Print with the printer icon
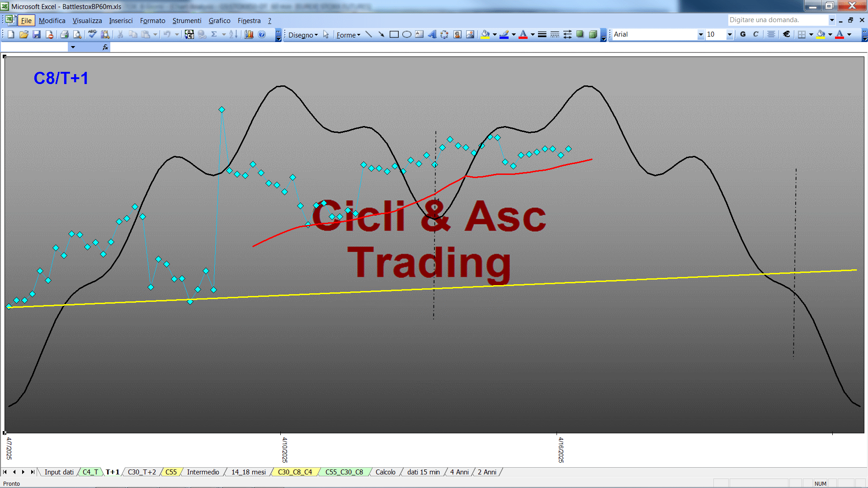The image size is (868, 488). coord(64,34)
